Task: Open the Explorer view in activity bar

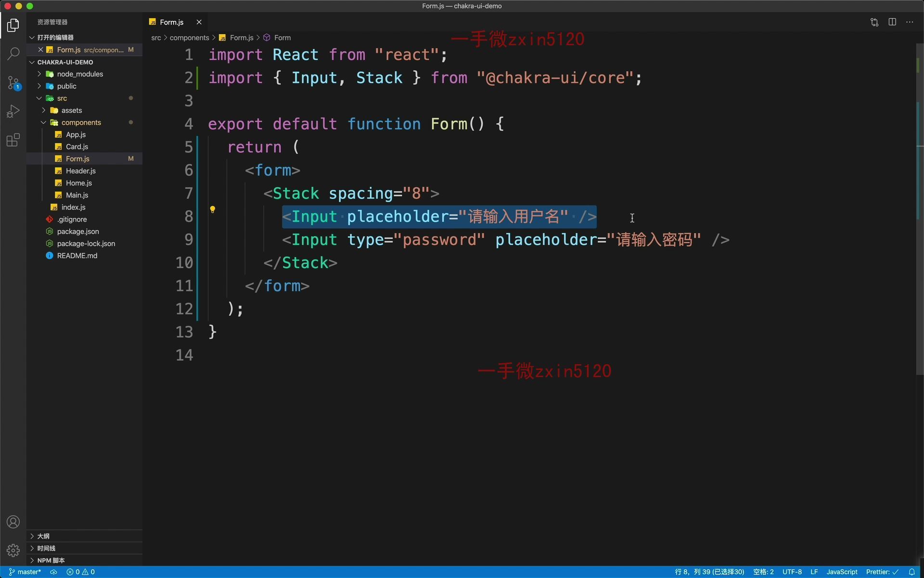Action: click(13, 25)
